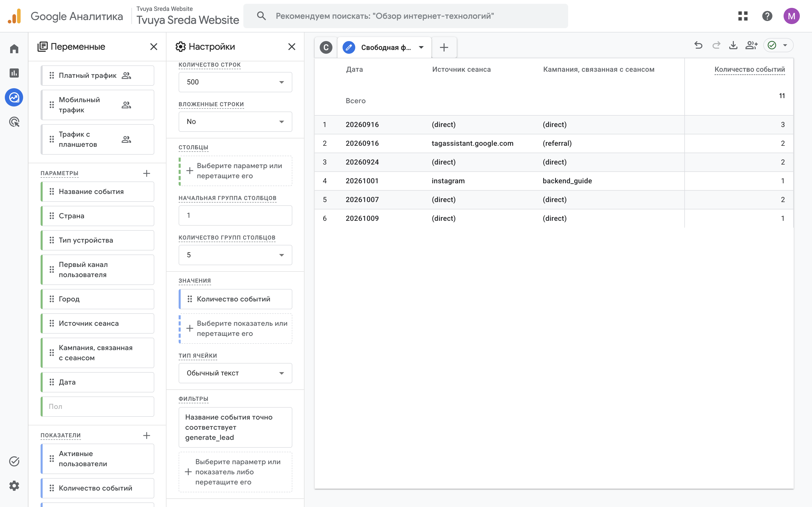The width and height of the screenshot is (812, 507).
Task: Add a new parameter with Параметры plus
Action: pyautogui.click(x=147, y=173)
